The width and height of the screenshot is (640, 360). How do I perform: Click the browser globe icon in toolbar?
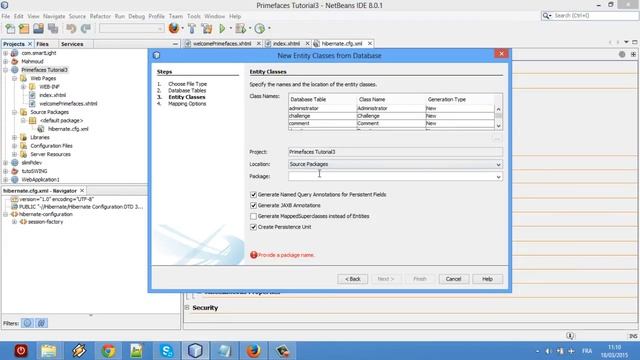173,28
